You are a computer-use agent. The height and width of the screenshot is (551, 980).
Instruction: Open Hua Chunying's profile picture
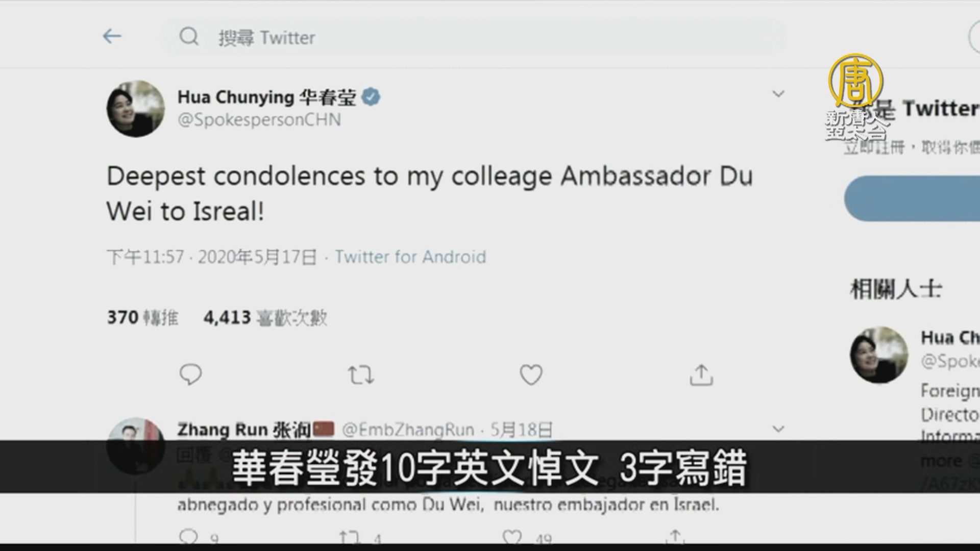[135, 109]
